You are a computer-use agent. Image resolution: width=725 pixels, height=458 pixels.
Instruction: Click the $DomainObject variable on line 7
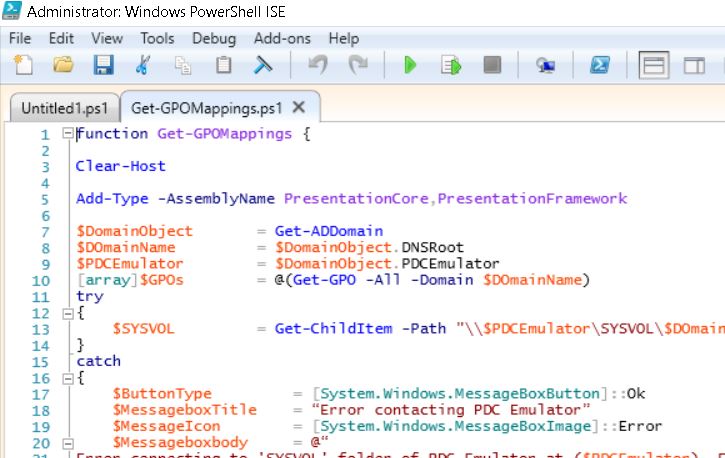[x=134, y=231]
